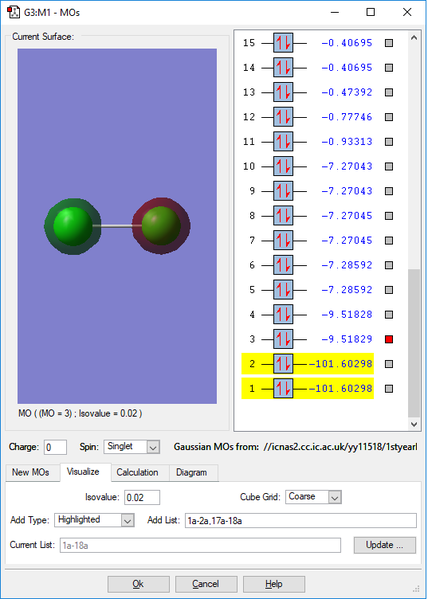Click the highlighted occupancy box for orbital 2

tap(283, 364)
